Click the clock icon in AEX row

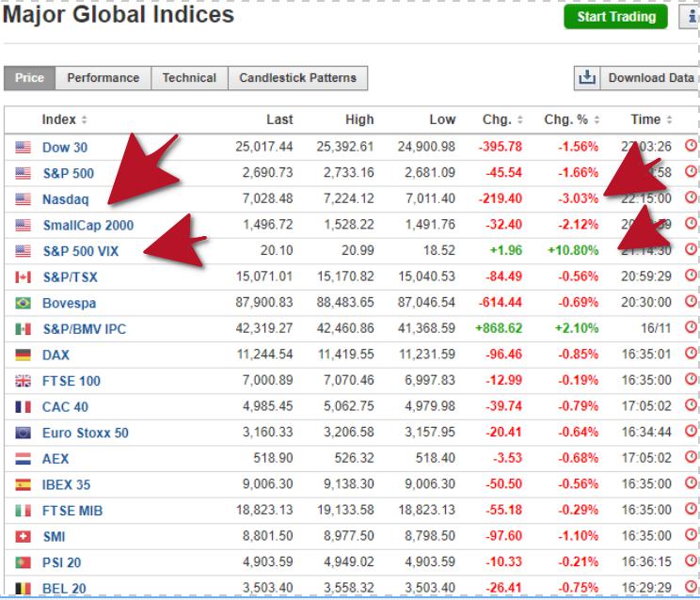click(692, 456)
